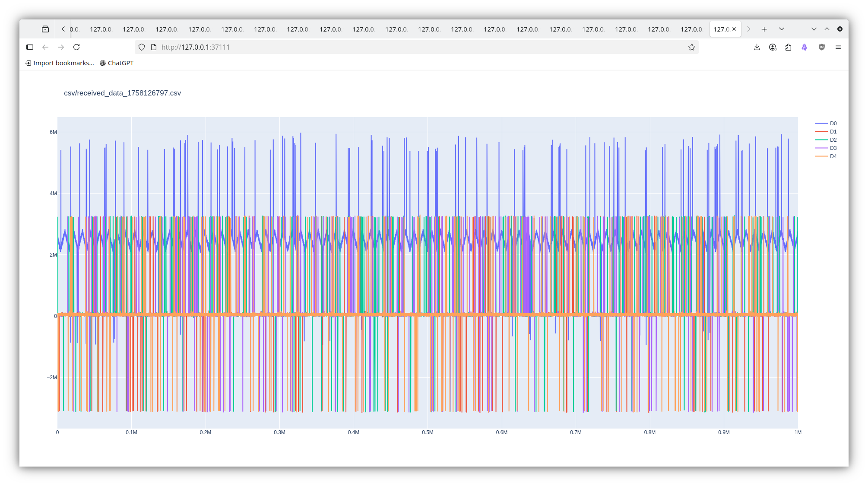Screen dimensions: 868x486
Task: Open the uBlock shield icon
Action: coord(821,47)
